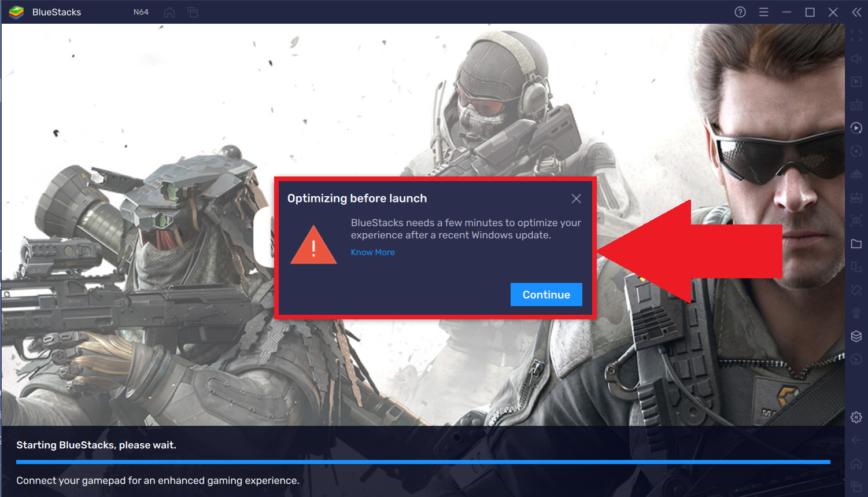Click the home icon at sidebar bottom
868x497 pixels.
[856, 463]
